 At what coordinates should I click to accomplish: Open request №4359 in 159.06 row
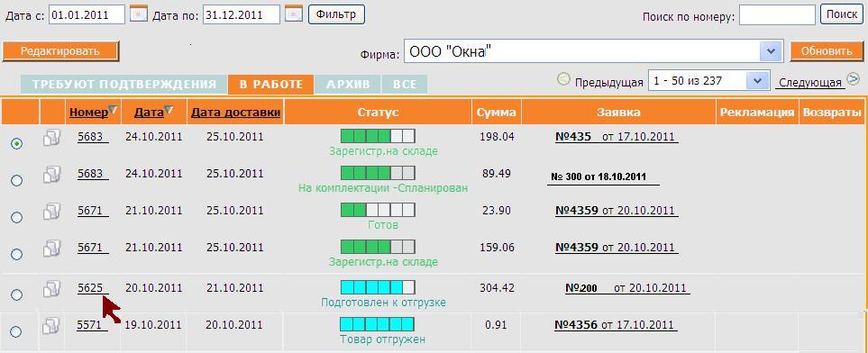tap(617, 248)
